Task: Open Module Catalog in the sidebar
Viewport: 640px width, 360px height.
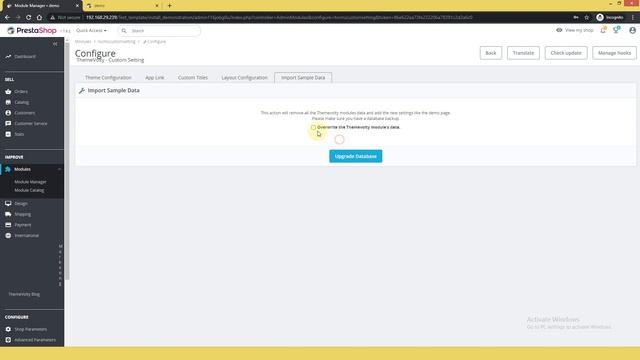Action: [29, 190]
